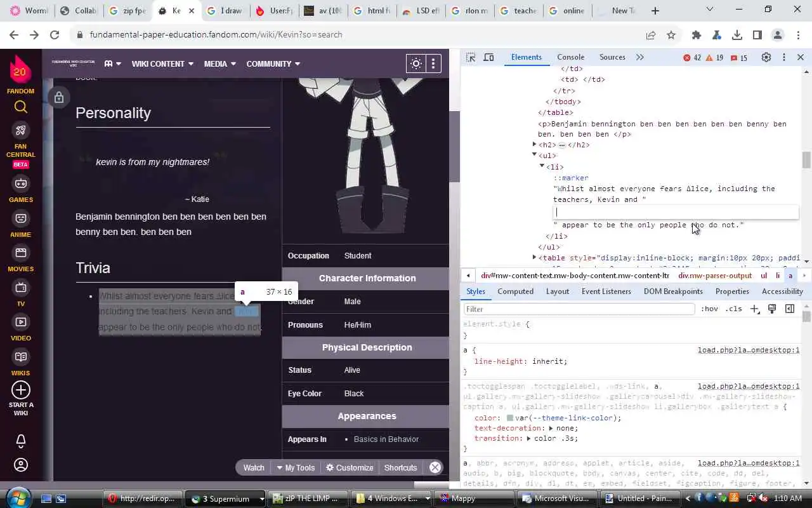Image resolution: width=812 pixels, height=508 pixels.
Task: Show more DevTools tabs chevron
Action: coord(639,57)
